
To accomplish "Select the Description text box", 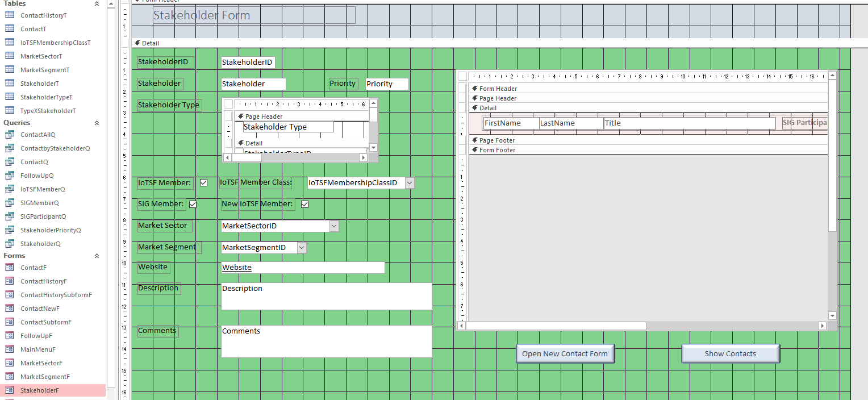I will click(327, 296).
